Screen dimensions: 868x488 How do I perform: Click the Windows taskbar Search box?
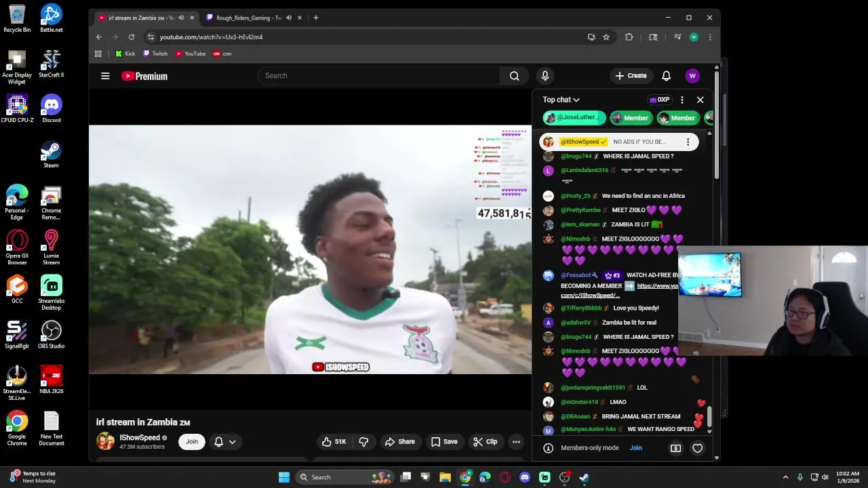[345, 477]
